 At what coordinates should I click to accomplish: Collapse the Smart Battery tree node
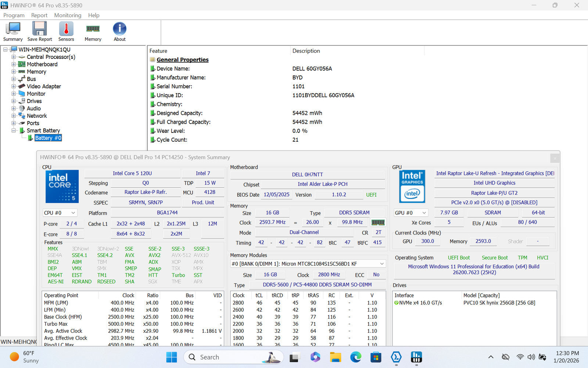pos(14,131)
